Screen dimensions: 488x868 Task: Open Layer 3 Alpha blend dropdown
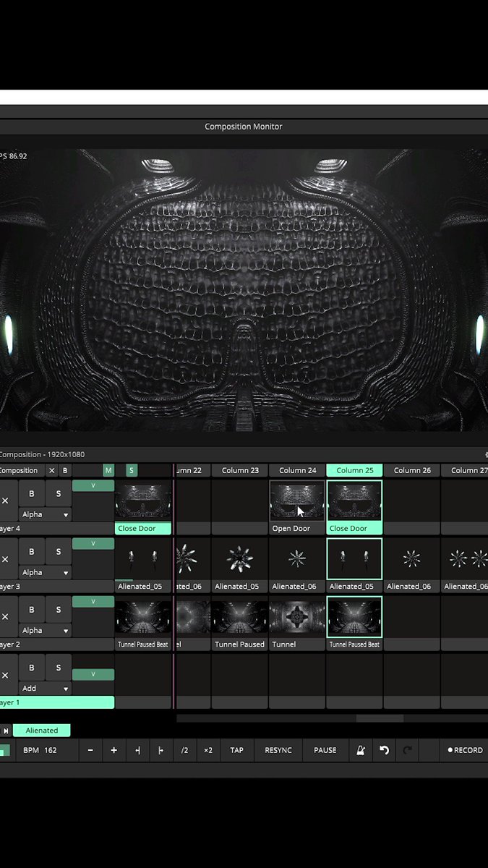tap(45, 572)
